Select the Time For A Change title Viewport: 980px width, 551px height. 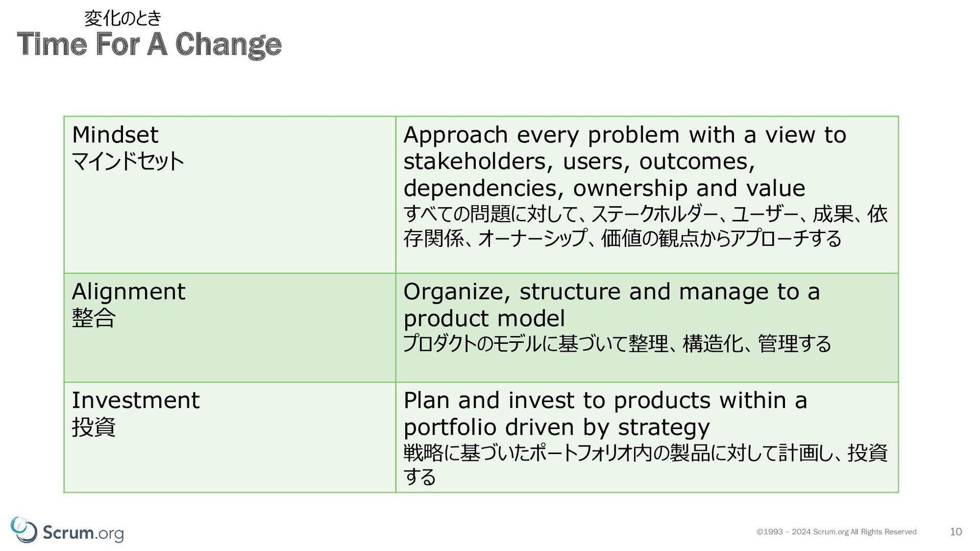(149, 44)
